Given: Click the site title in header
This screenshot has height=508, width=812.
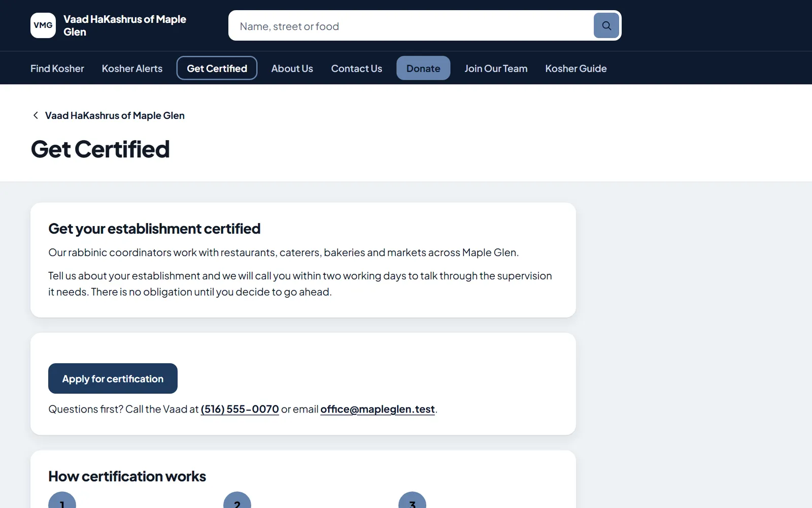Looking at the screenshot, I should tap(125, 25).
